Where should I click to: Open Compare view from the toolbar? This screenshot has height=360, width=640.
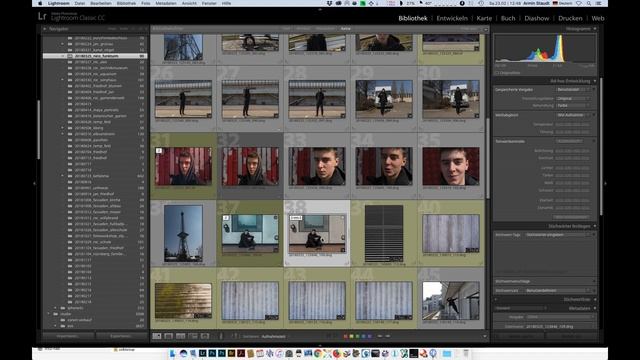tap(181, 336)
